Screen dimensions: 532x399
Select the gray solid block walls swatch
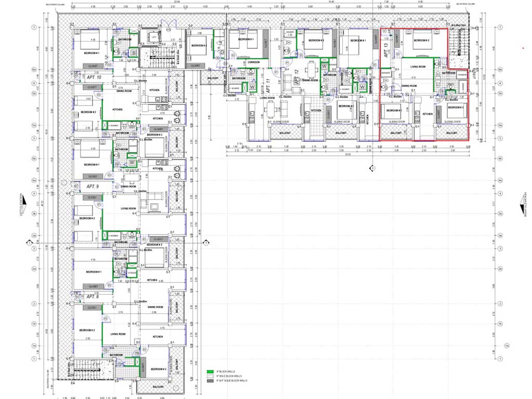(x=210, y=381)
